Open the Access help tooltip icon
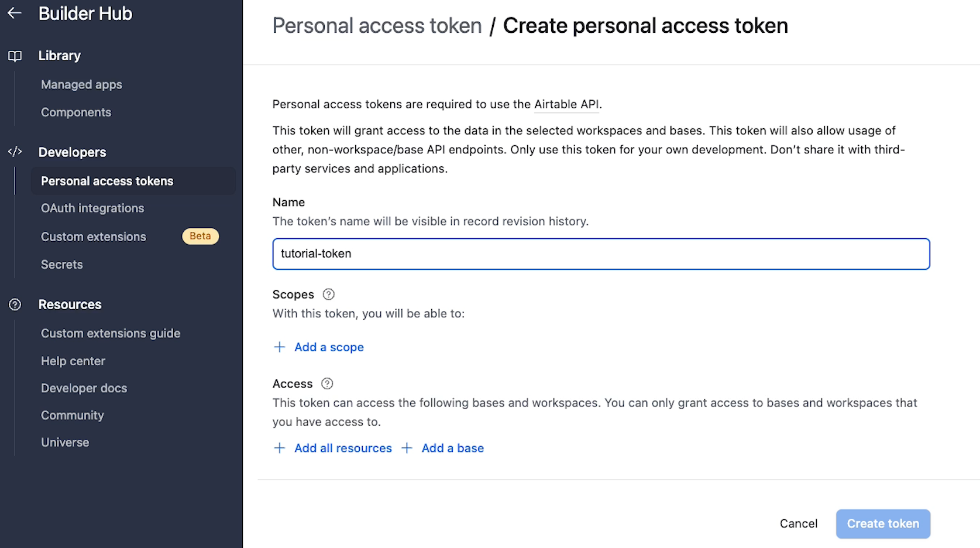This screenshot has width=980, height=548. 327,384
